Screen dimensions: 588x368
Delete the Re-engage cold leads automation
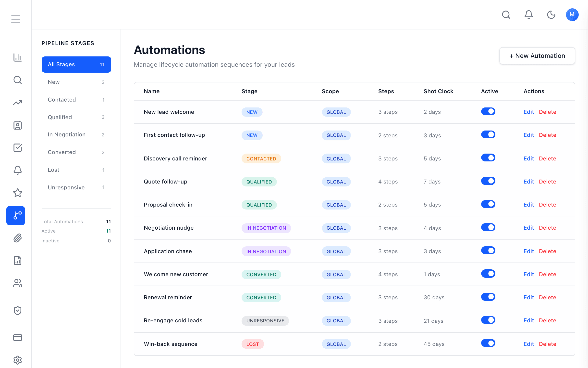(548, 320)
